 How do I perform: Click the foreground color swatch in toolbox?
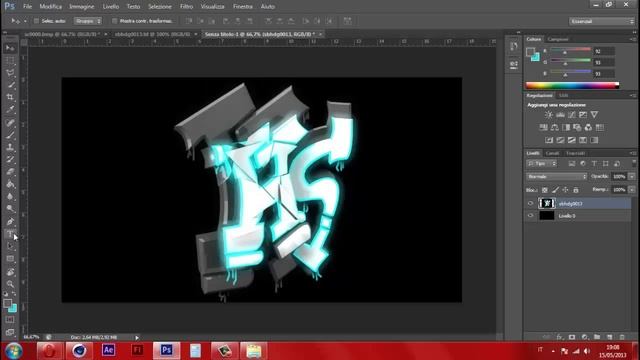[7, 303]
